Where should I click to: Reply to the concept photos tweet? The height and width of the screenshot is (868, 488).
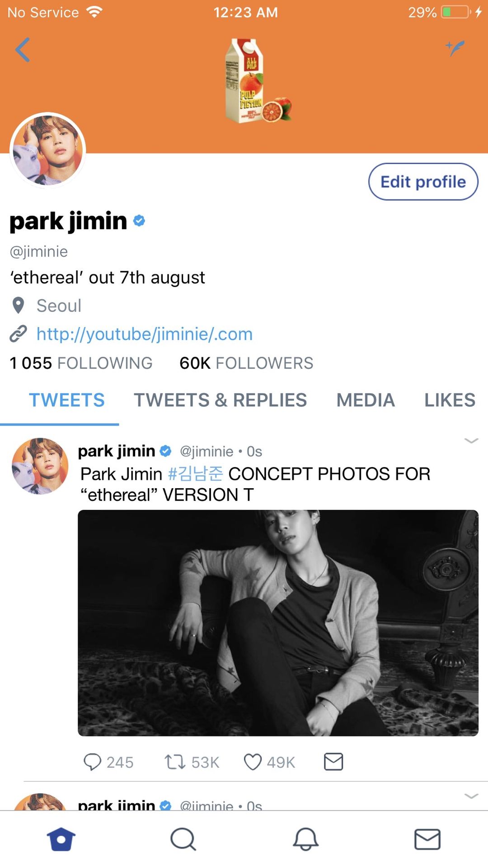(x=93, y=762)
